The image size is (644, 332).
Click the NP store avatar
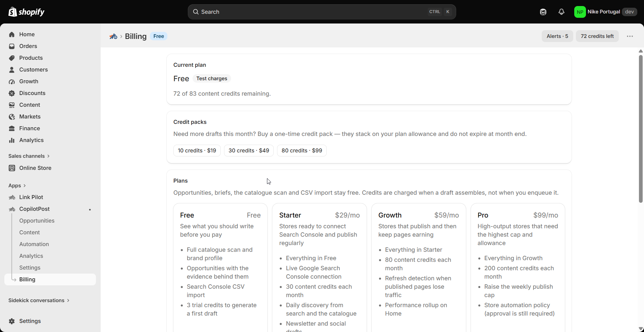pyautogui.click(x=580, y=12)
